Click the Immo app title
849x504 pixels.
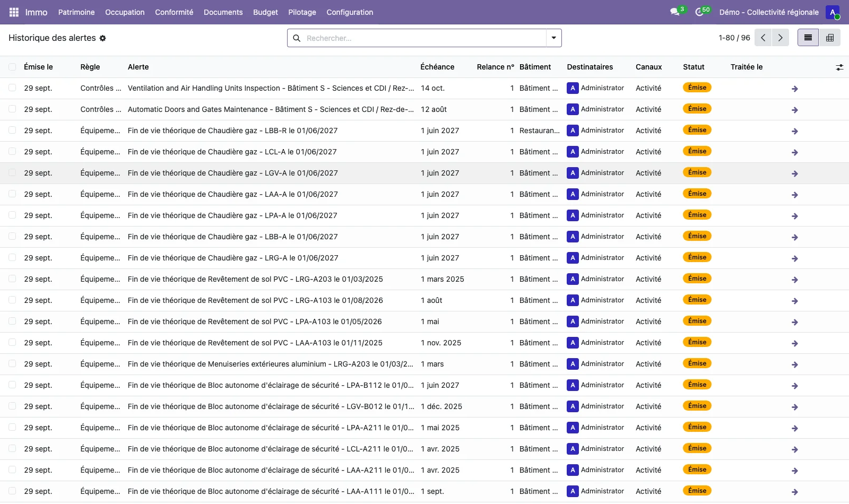coord(36,12)
